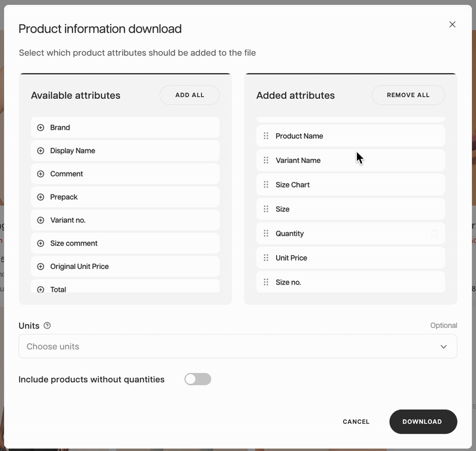Select the Variant Name added attribute row
Image resolution: width=476 pixels, height=451 pixels.
point(350,161)
